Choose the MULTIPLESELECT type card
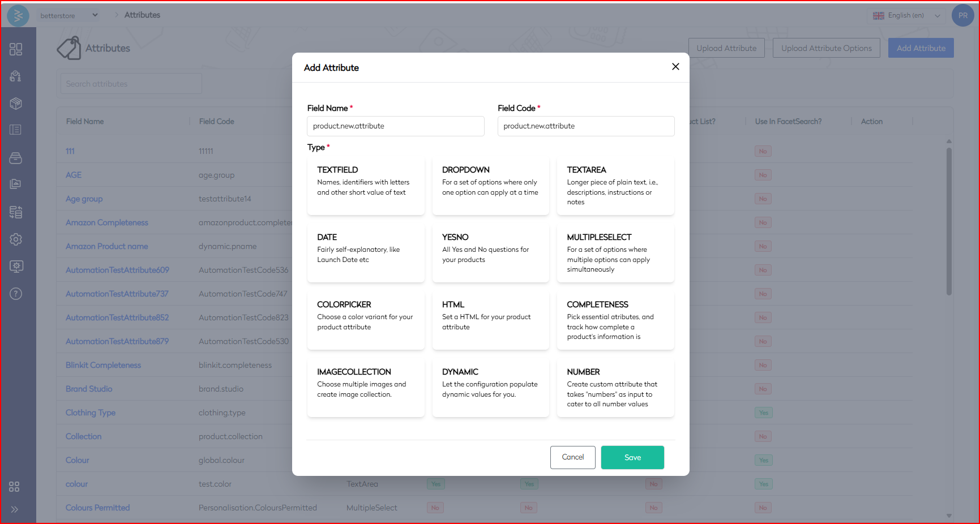The image size is (980, 524). 615,254
